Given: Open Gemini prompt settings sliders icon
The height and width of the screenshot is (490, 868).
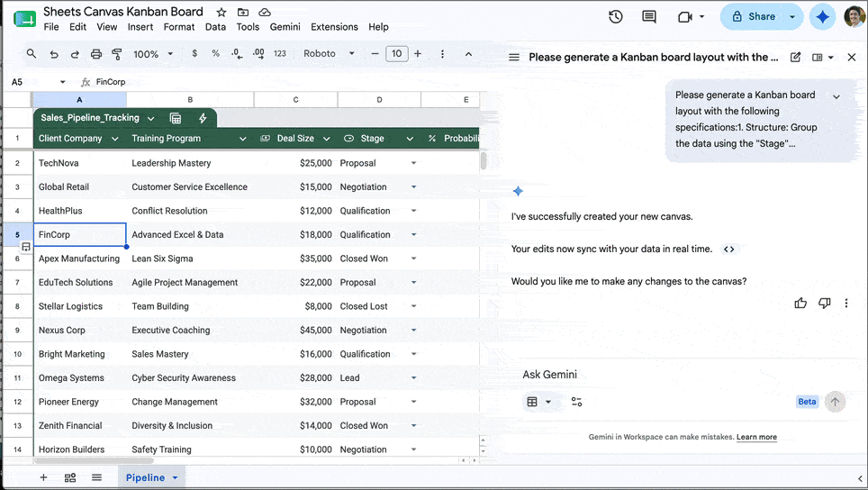Looking at the screenshot, I should click(576, 402).
